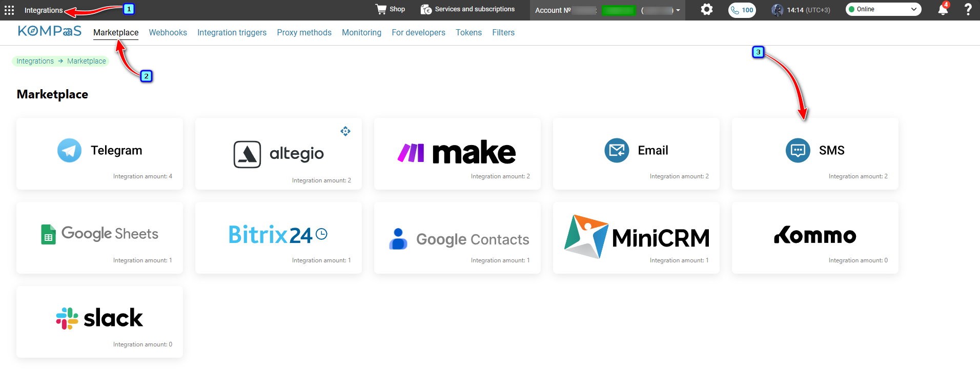The width and height of the screenshot is (980, 369).
Task: Click the Google Sheets icon
Action: point(48,234)
